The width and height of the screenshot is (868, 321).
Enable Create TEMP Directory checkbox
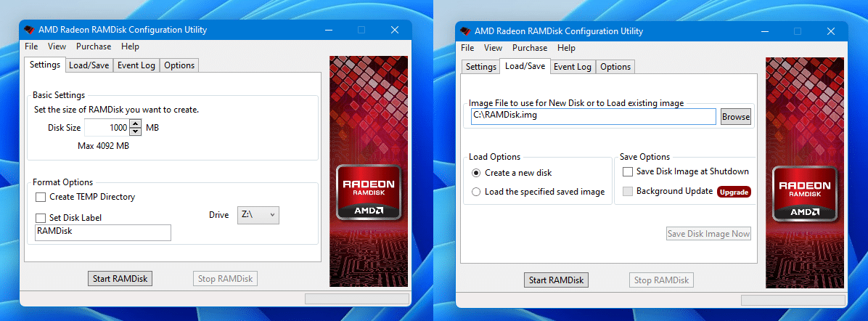[x=41, y=197]
